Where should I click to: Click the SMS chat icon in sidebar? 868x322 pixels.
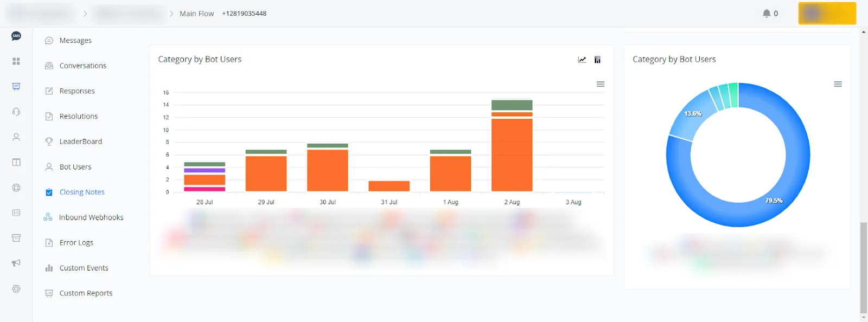click(x=16, y=36)
